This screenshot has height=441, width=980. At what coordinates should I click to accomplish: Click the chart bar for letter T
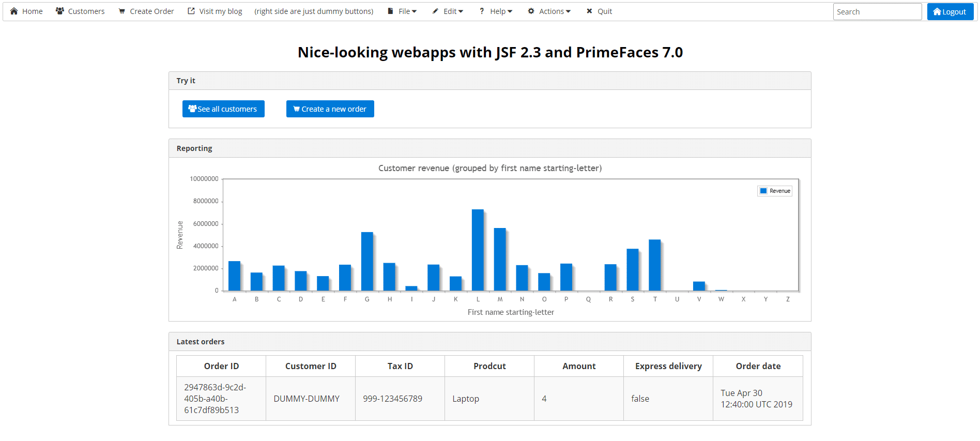point(655,265)
